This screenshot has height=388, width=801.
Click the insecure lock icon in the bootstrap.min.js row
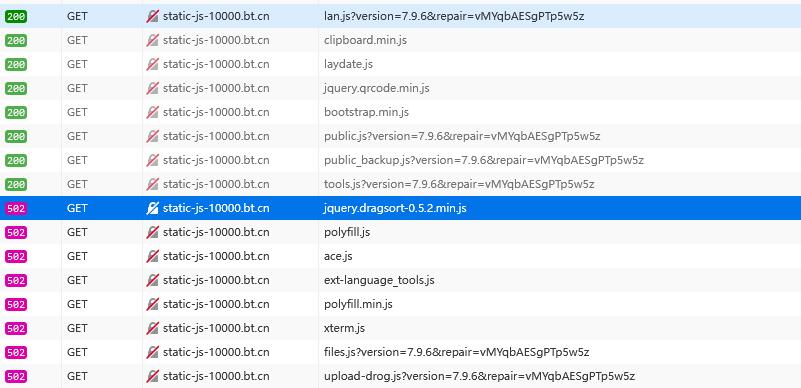pos(152,112)
